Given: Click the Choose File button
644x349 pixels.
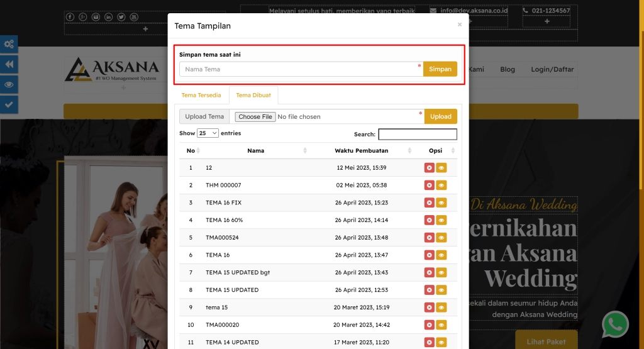Looking at the screenshot, I should [255, 116].
